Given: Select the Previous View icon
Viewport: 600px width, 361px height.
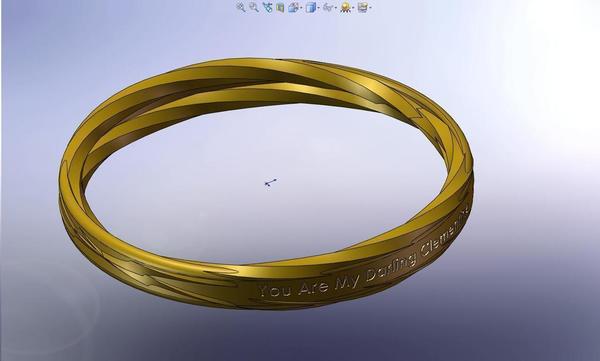Looking at the screenshot, I should pyautogui.click(x=267, y=7).
